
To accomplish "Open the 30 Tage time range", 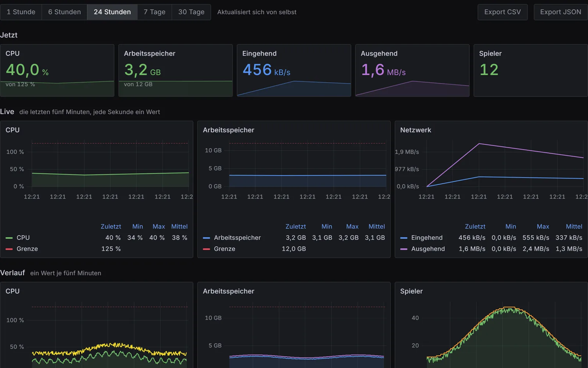I will (x=191, y=12).
